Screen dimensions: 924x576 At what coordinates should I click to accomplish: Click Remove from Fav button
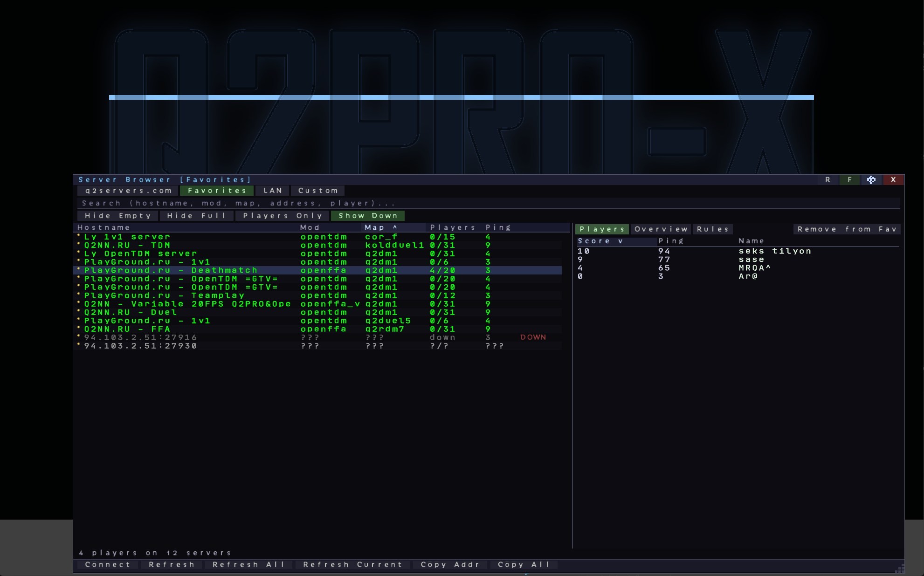click(847, 229)
